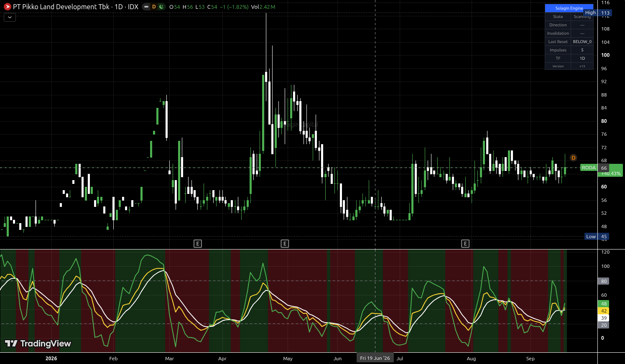Click the Fri 19 Jun '26 date label
This screenshot has width=625, height=364.
pyautogui.click(x=375, y=358)
